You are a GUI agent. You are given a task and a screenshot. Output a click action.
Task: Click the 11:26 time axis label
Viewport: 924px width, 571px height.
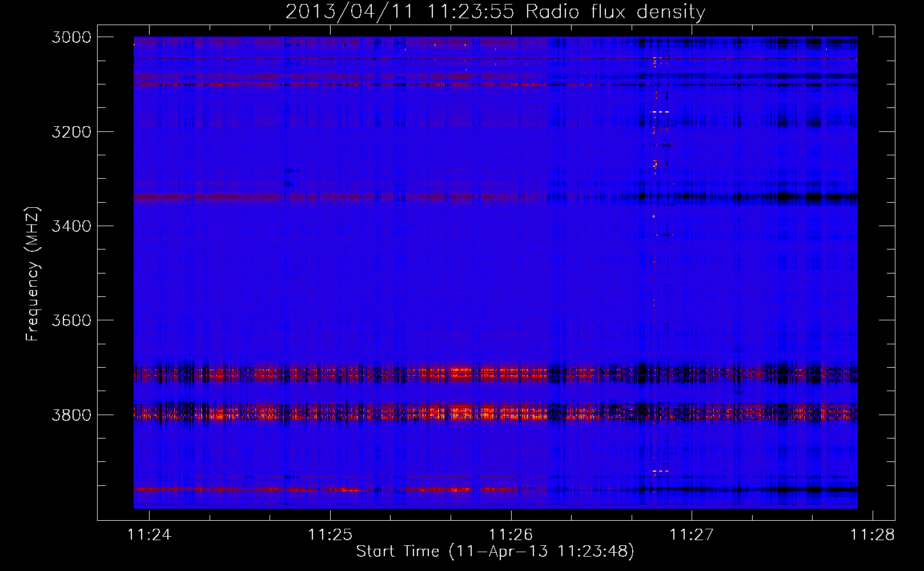tap(511, 534)
